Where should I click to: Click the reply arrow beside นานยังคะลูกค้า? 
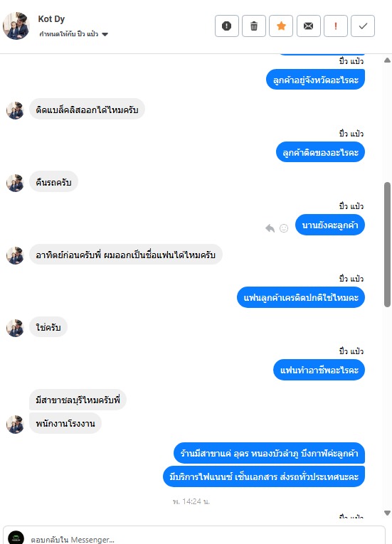click(x=270, y=228)
